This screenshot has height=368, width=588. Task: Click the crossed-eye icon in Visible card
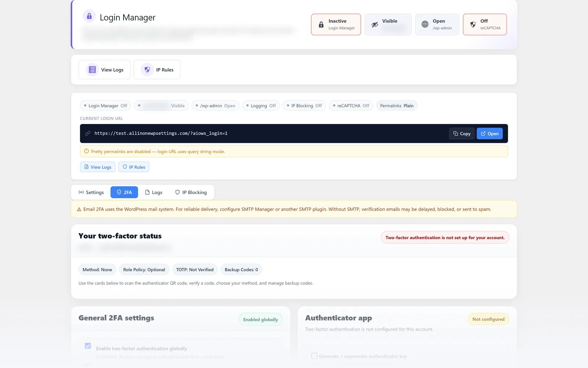(375, 25)
